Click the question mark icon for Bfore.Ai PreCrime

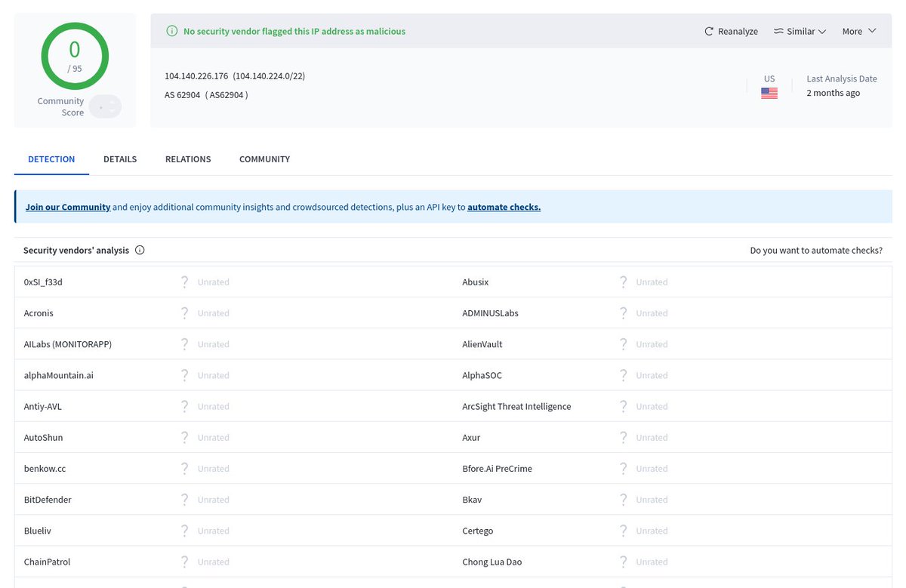click(x=623, y=469)
